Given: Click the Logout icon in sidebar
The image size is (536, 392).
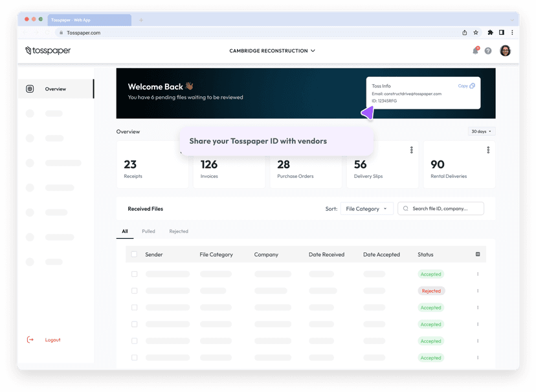Looking at the screenshot, I should click(x=30, y=340).
